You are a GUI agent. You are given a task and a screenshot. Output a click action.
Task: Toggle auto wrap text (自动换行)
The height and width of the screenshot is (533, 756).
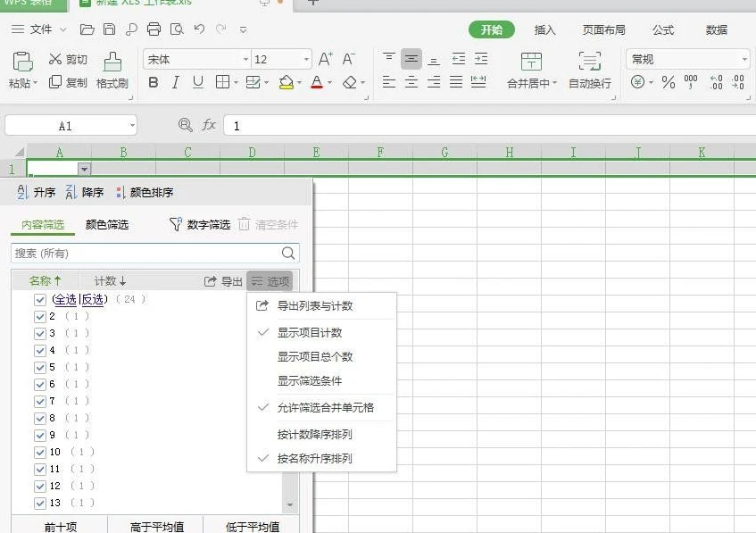click(x=590, y=71)
